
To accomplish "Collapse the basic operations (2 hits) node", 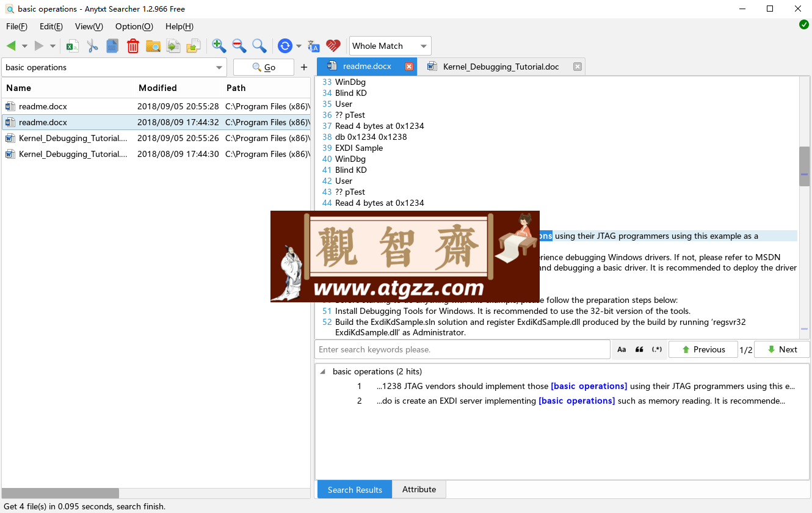I will [322, 371].
